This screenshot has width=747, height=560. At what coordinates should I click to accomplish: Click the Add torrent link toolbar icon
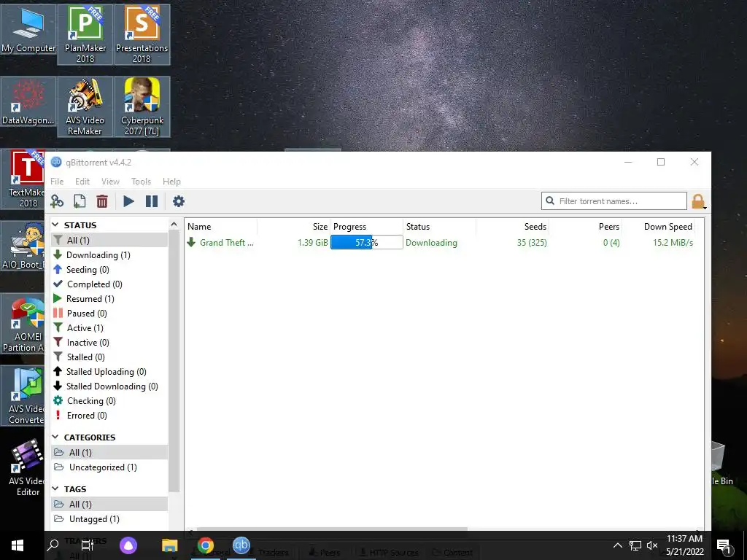pos(57,201)
